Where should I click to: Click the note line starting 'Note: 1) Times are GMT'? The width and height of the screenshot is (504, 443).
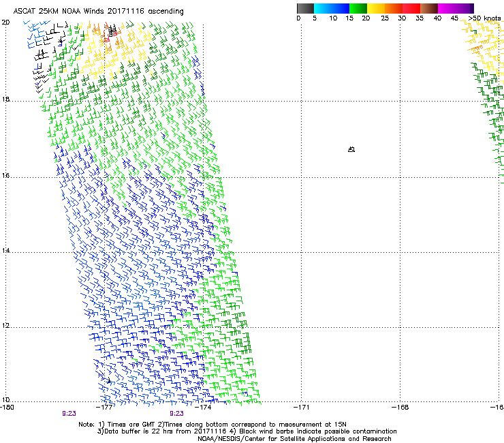[x=212, y=425]
